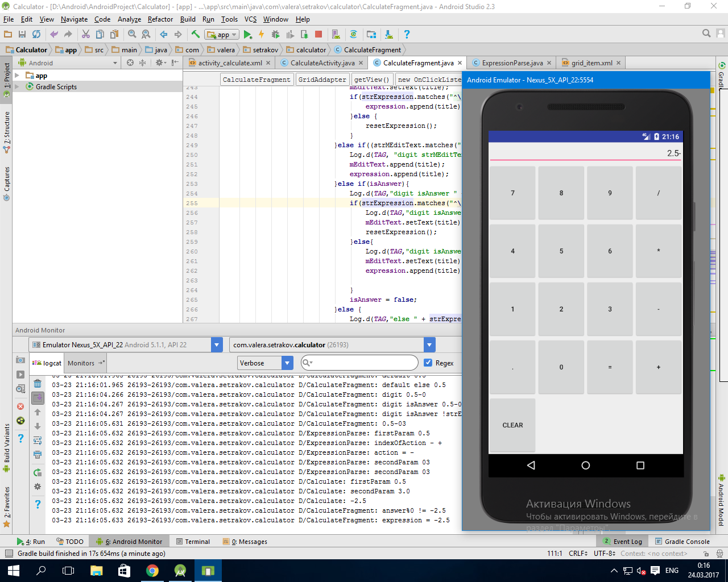Click the Restart logcat icon
The height and width of the screenshot is (582, 728).
[38, 472]
